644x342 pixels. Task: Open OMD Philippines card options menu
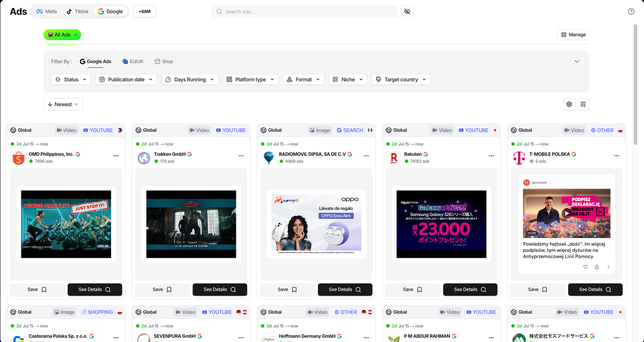(x=116, y=156)
